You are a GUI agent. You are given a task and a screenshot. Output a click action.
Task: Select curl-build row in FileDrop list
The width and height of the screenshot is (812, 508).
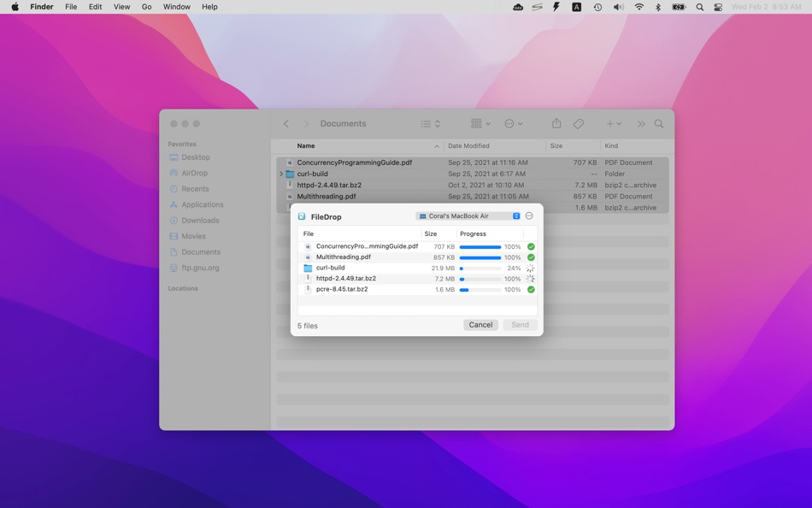(417, 268)
